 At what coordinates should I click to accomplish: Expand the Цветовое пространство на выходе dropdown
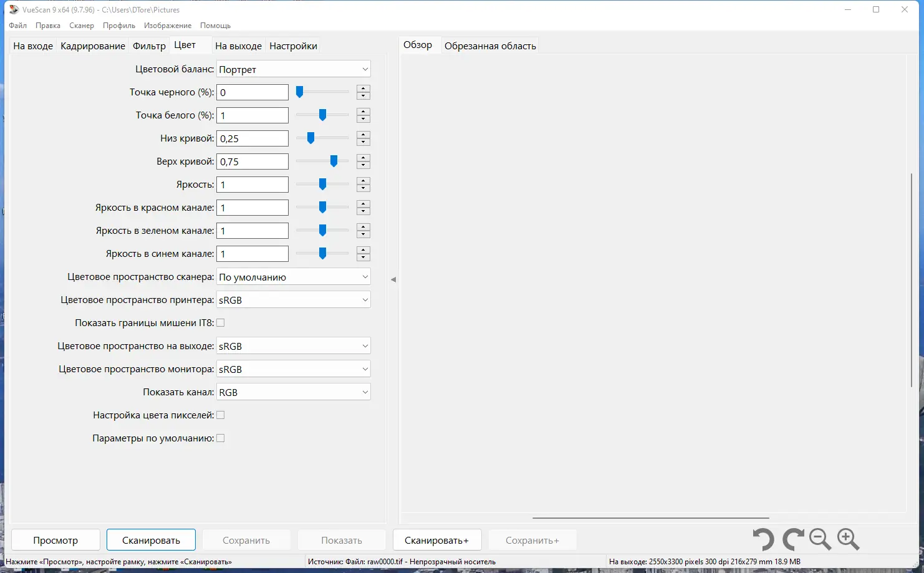[294, 346]
